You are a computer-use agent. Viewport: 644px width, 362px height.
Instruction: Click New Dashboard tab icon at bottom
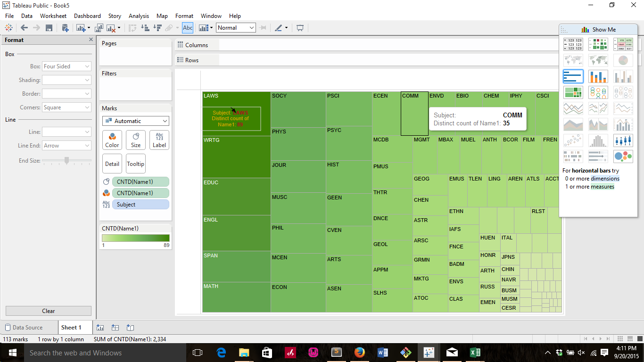pos(116,328)
